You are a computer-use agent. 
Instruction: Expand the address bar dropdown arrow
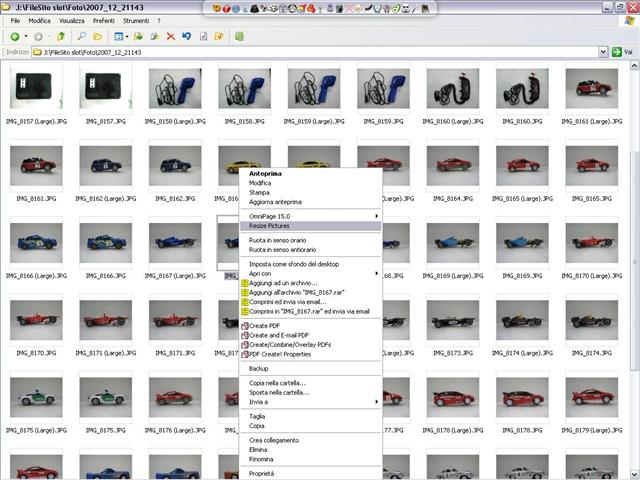603,52
